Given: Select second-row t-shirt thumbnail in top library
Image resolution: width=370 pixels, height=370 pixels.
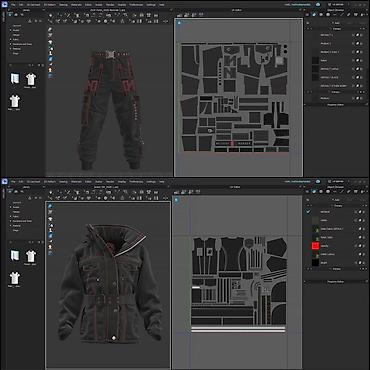Looking at the screenshot, I should (15, 101).
